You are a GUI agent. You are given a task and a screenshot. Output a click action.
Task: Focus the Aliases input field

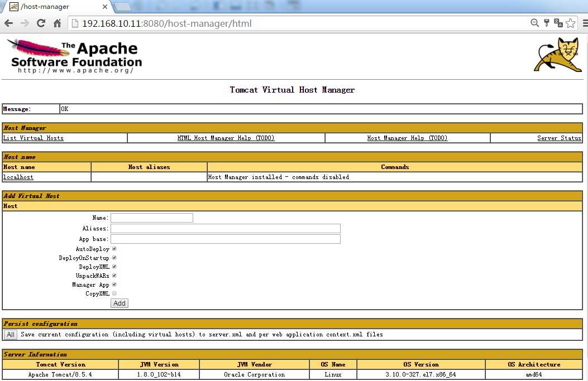(x=226, y=228)
